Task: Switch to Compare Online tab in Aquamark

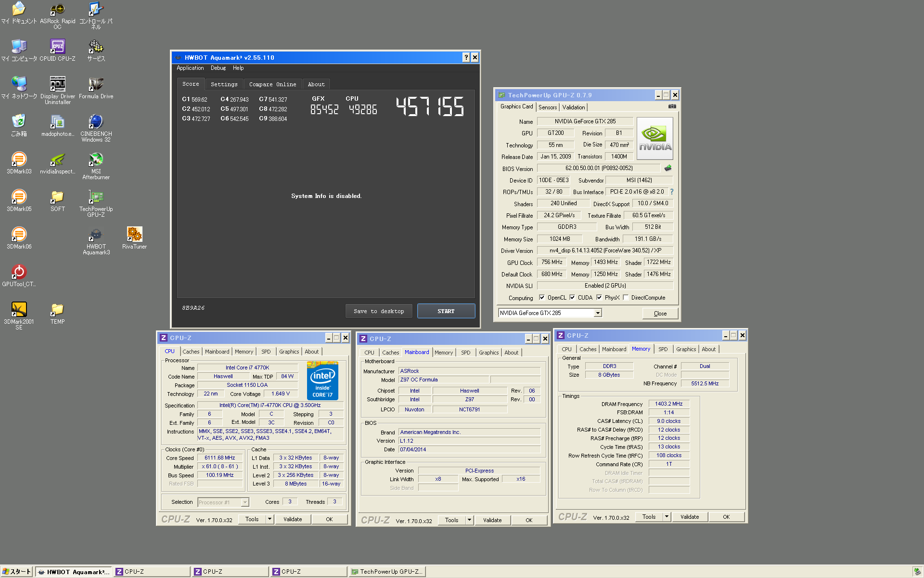Action: click(272, 84)
